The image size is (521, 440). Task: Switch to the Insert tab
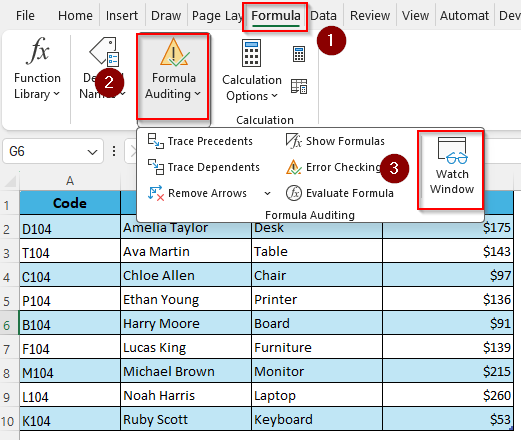tap(122, 16)
